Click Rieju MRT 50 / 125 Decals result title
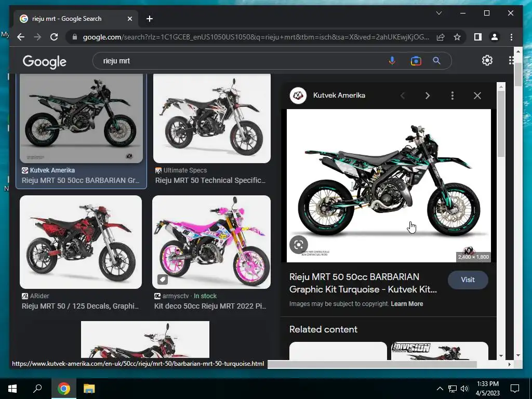Screen dimensions: 532x399 coord(80,306)
